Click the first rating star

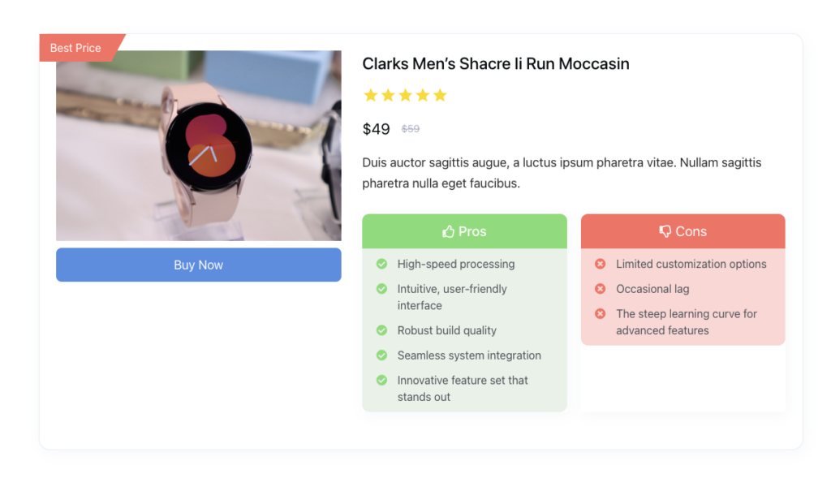pos(371,96)
